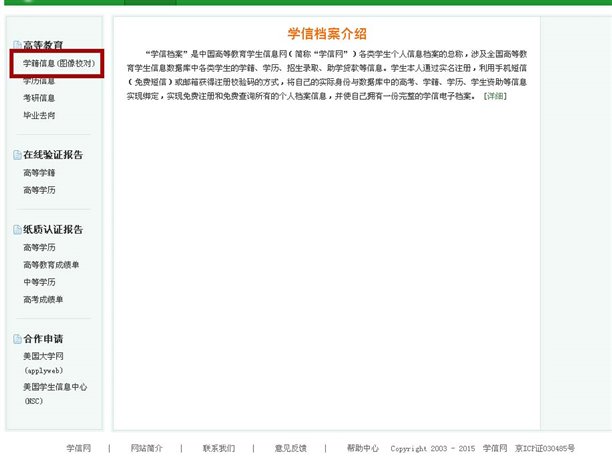
Task: Click 联系我们 in the footer
Action: pyautogui.click(x=218, y=448)
